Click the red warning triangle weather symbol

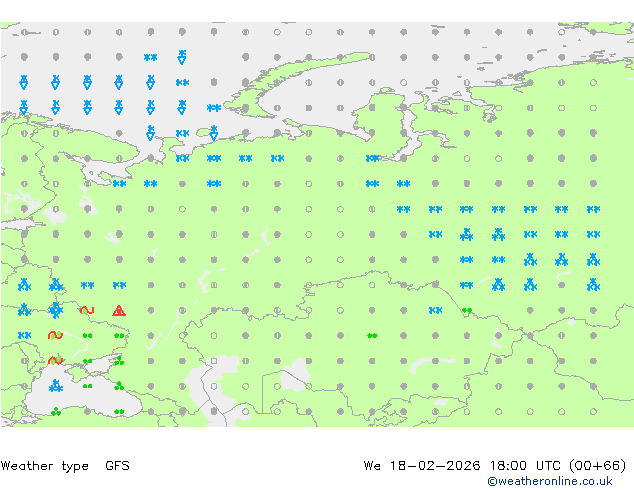pos(119,310)
